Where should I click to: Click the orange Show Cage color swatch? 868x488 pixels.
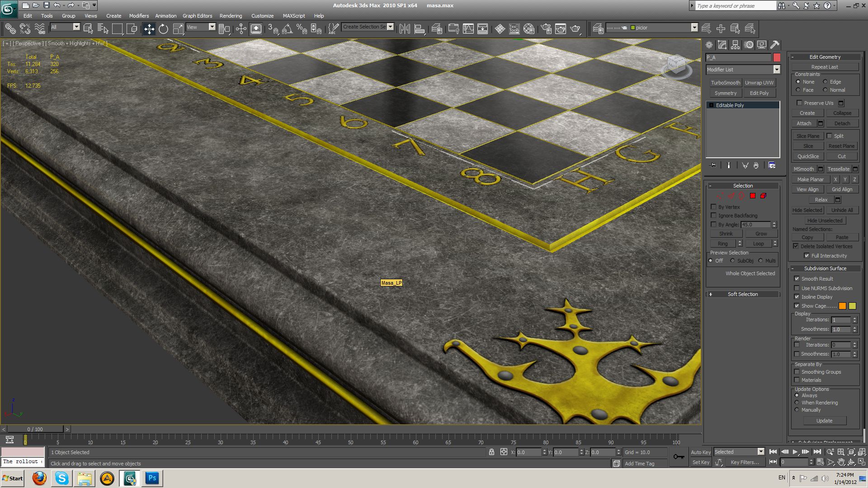pos(842,306)
